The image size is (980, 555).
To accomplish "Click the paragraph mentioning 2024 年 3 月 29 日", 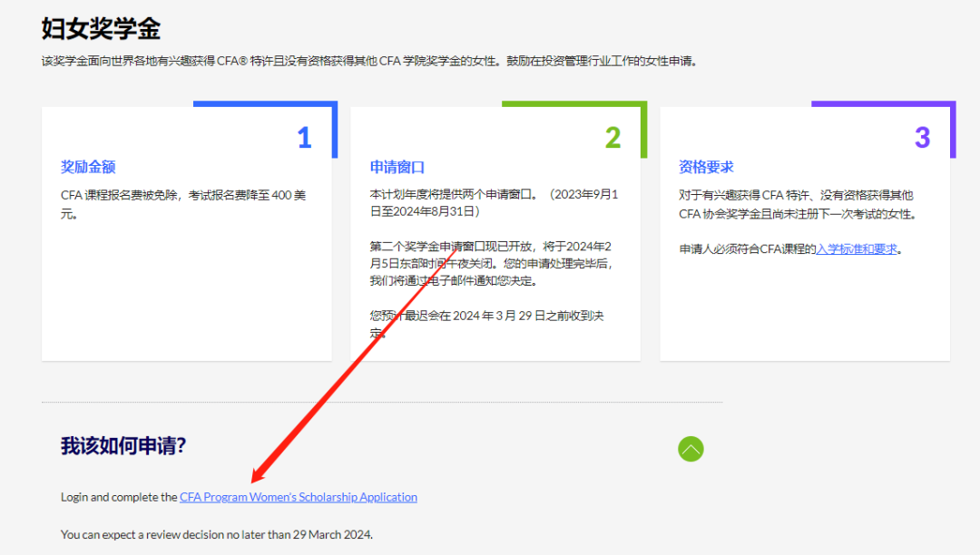I will click(486, 324).
